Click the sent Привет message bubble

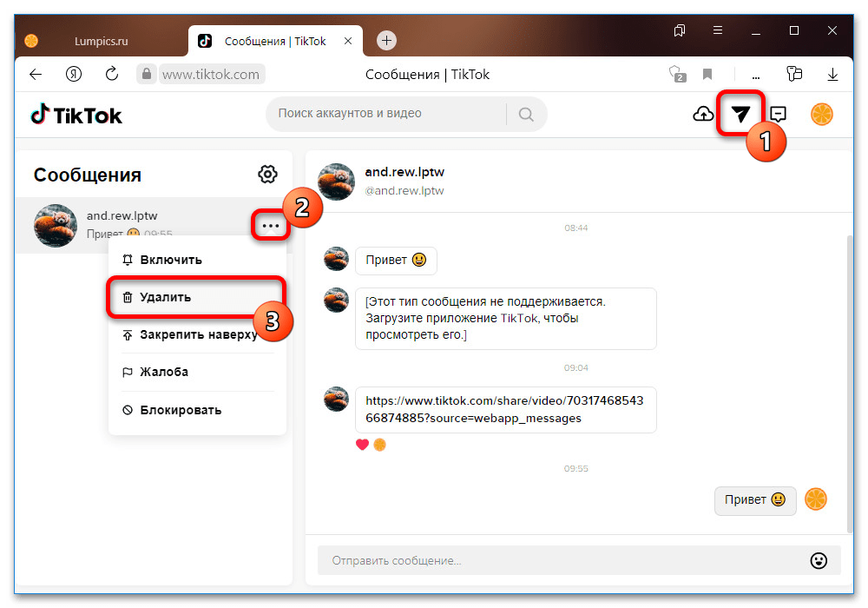point(755,500)
